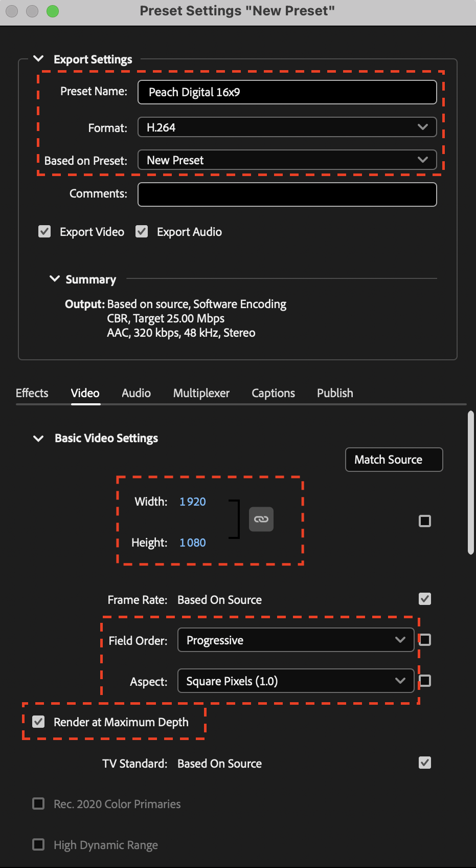Switch to the Audio tab
Image resolution: width=476 pixels, height=868 pixels.
(136, 393)
